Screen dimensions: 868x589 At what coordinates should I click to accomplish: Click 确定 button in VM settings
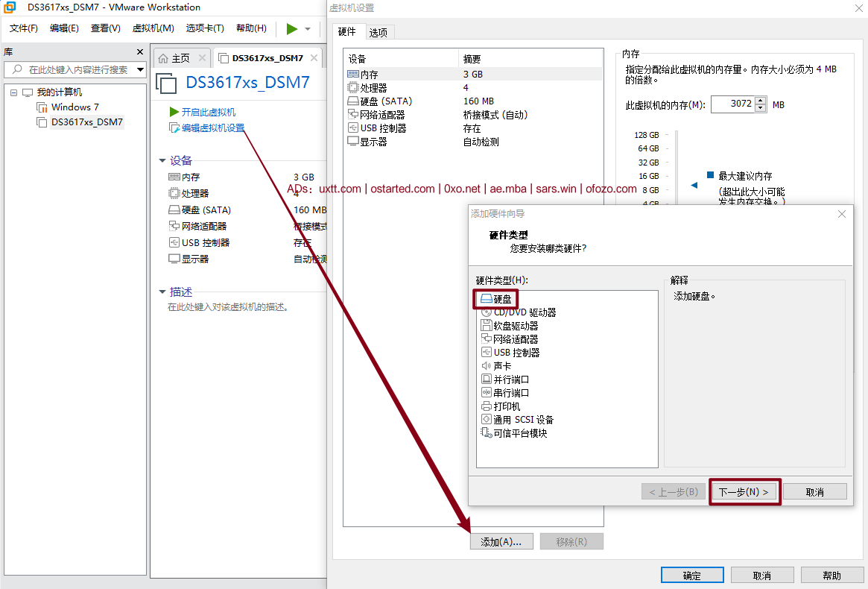pos(692,575)
